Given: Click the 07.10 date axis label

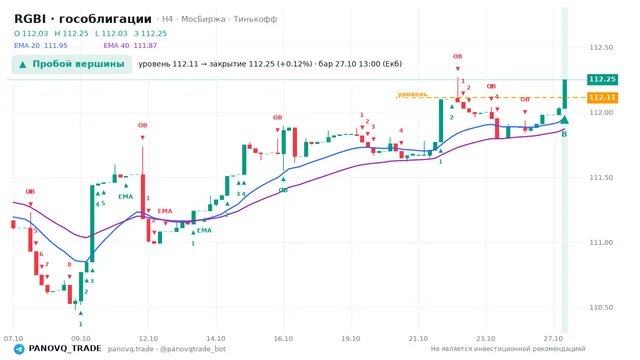Looking at the screenshot, I should click(13, 339).
